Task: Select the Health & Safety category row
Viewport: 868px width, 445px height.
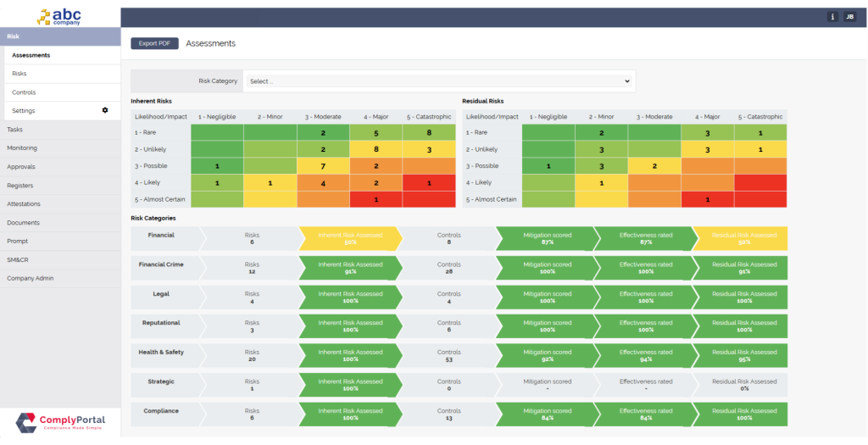Action: [x=162, y=355]
